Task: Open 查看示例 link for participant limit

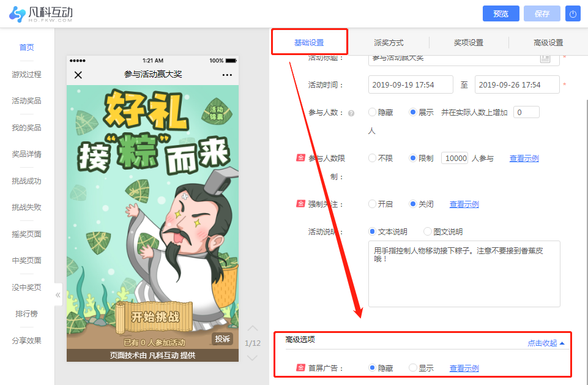Action: click(x=524, y=159)
